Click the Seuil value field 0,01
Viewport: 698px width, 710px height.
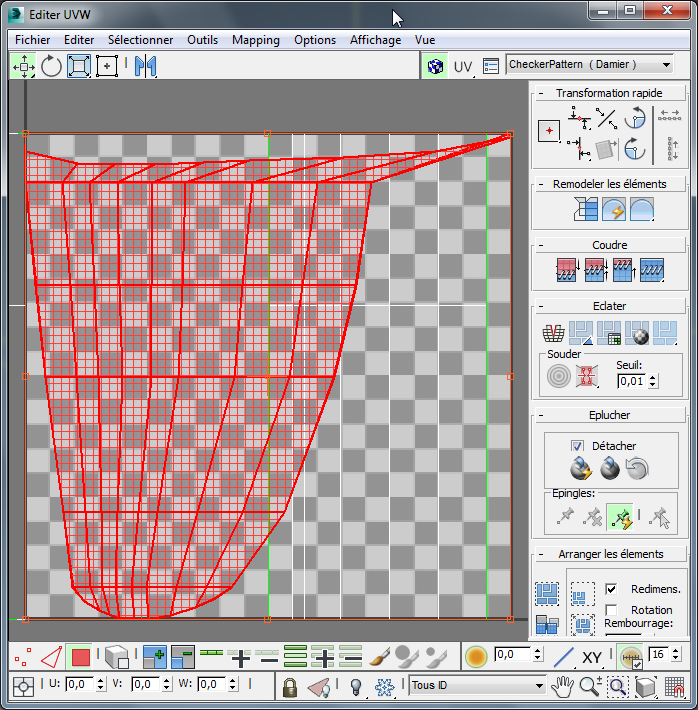point(632,381)
